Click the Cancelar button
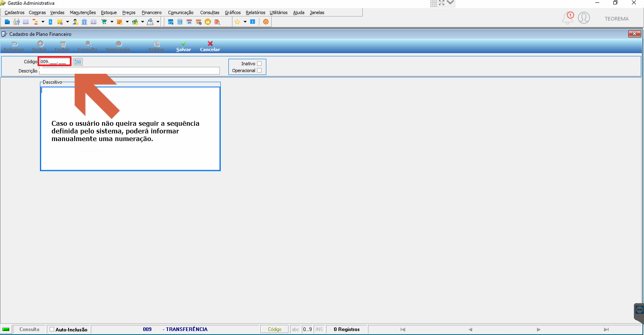 [210, 46]
